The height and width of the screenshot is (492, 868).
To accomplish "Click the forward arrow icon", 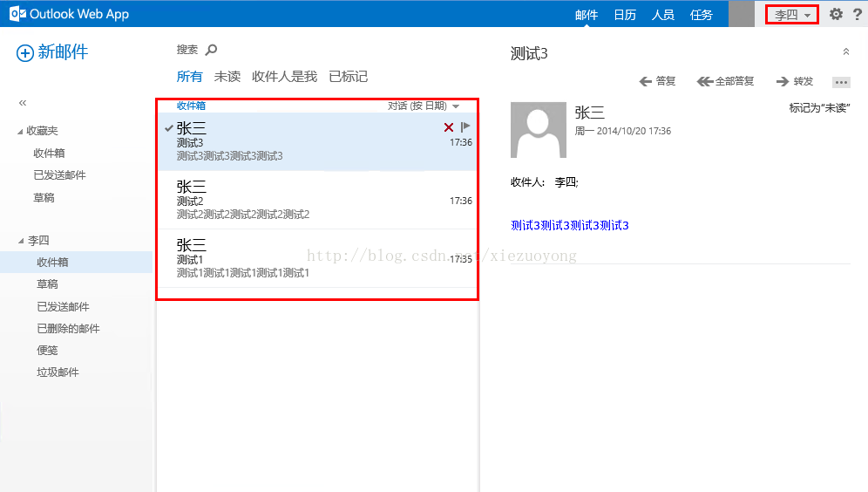I will tap(783, 81).
